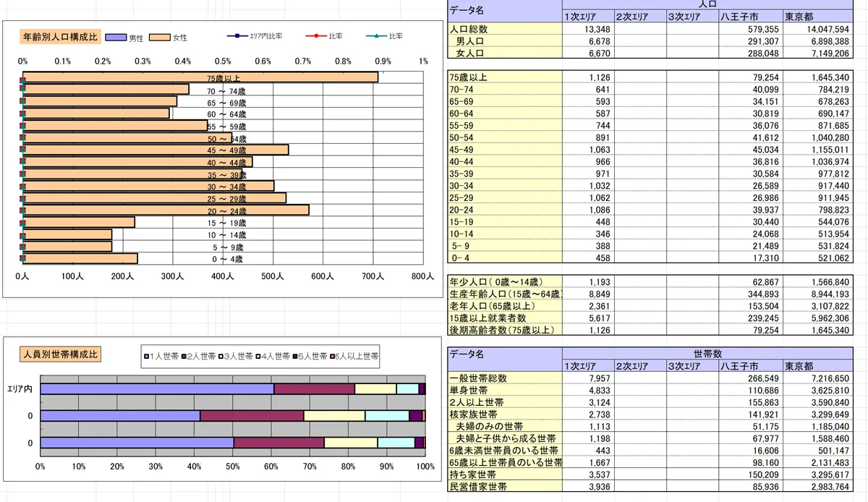Select the red circle 比率 legend marker
868x502 pixels.
315,36
